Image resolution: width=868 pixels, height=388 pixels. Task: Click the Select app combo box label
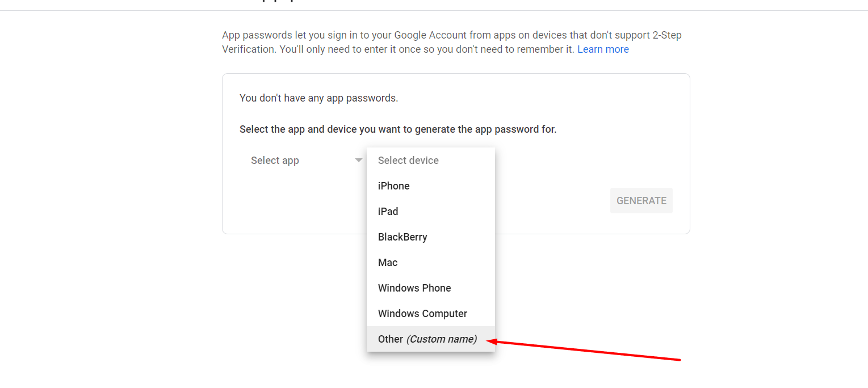[275, 160]
